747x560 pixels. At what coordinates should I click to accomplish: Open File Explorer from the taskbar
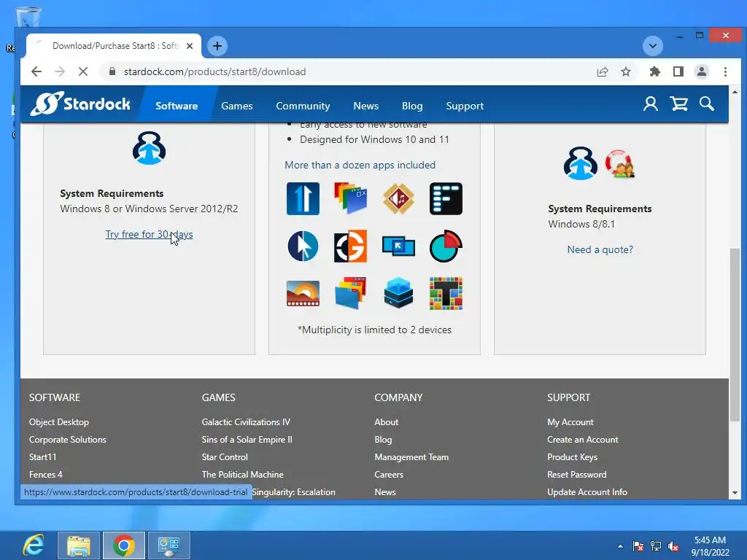tap(79, 545)
